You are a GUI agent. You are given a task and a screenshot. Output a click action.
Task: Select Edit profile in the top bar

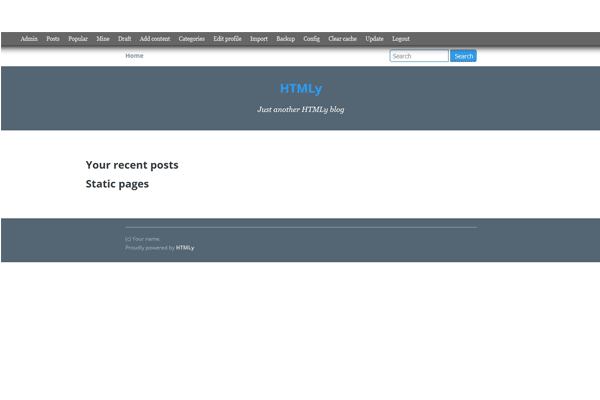(x=227, y=39)
